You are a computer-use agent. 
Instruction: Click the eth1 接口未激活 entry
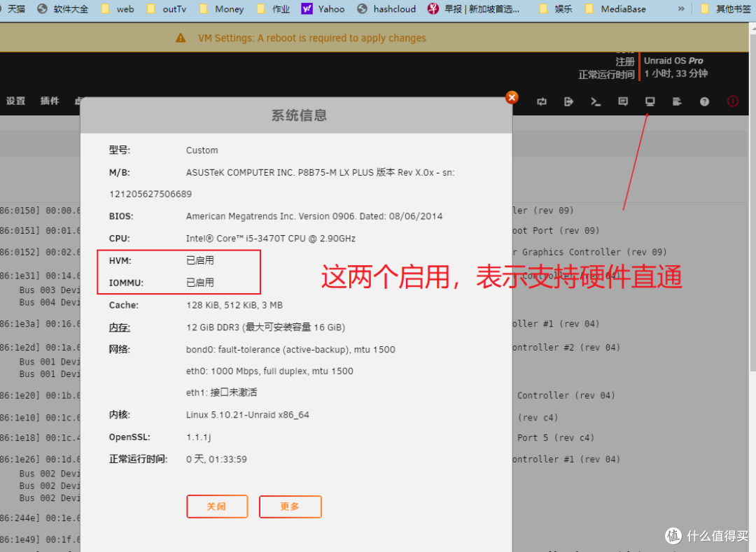pos(221,392)
